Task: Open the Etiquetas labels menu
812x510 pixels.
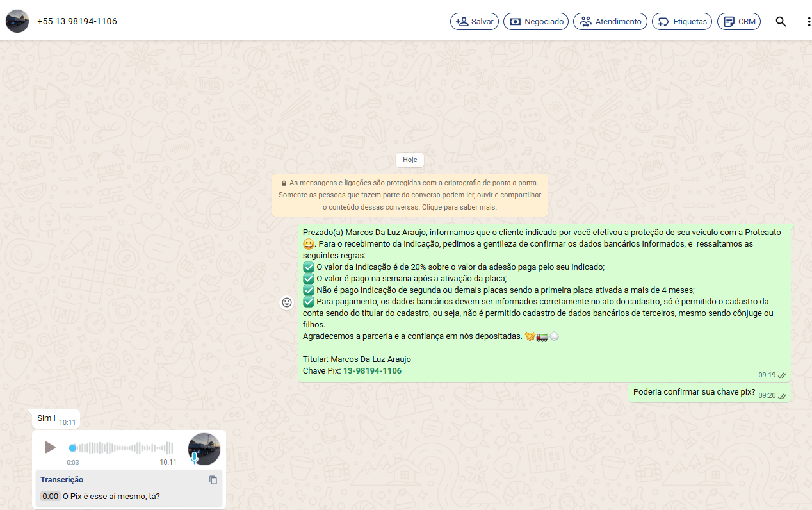Action: tap(682, 22)
